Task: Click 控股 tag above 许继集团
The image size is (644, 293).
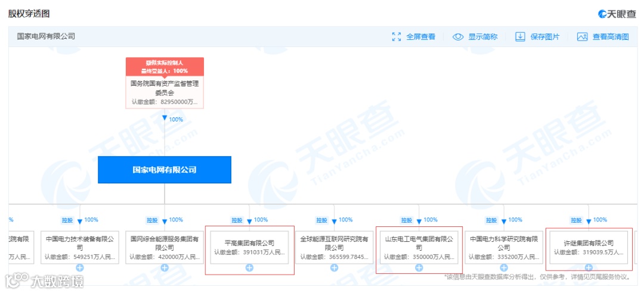Action: tap(576, 220)
